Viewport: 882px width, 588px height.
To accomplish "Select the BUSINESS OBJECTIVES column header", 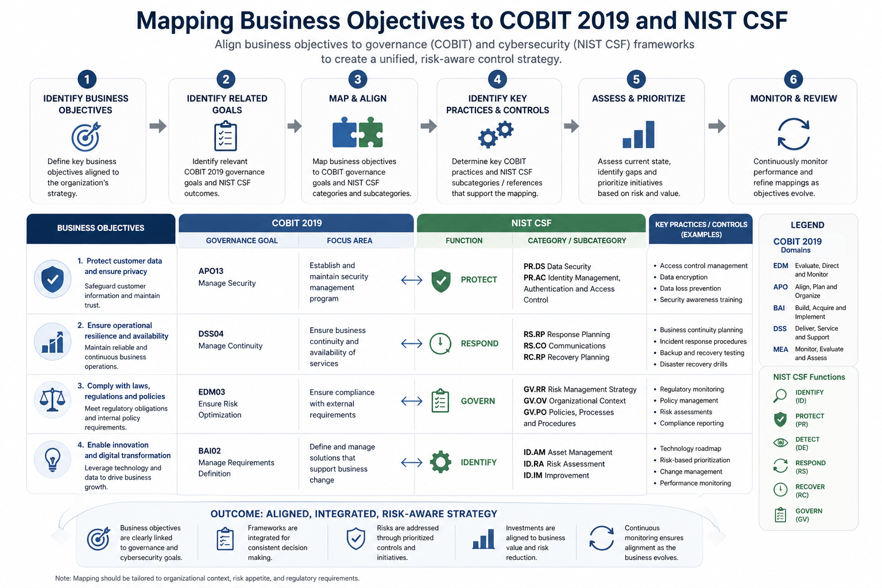I will click(x=101, y=229).
